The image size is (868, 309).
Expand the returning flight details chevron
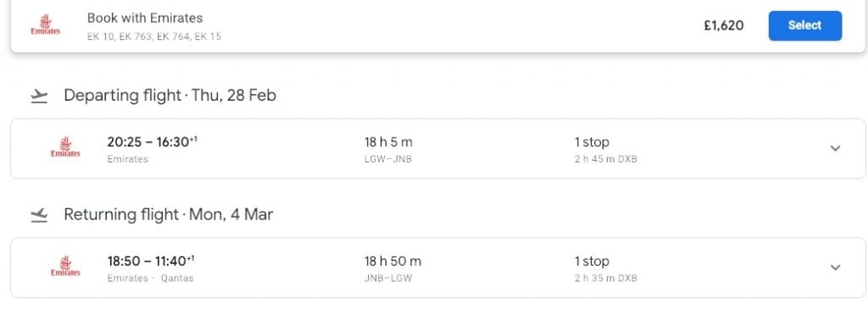coord(836,268)
